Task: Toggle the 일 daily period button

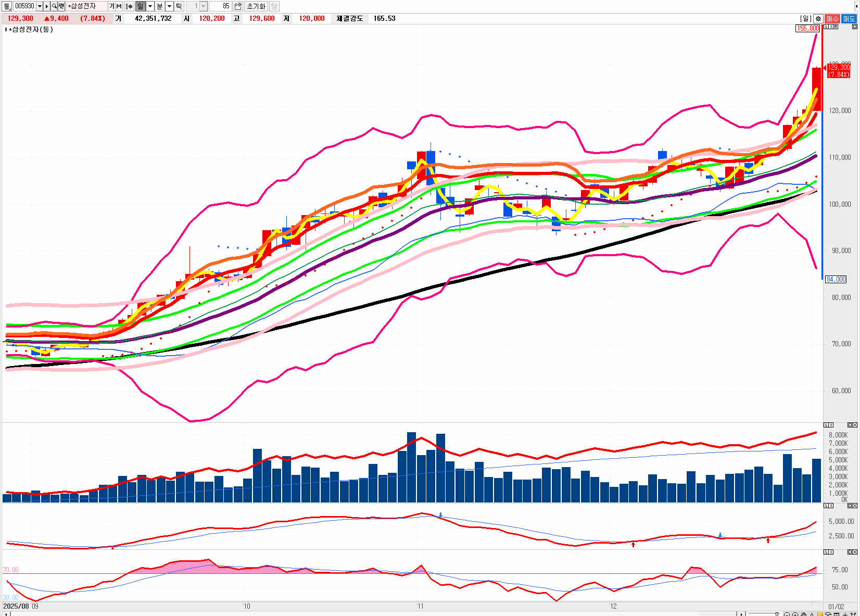Action: (x=141, y=6)
